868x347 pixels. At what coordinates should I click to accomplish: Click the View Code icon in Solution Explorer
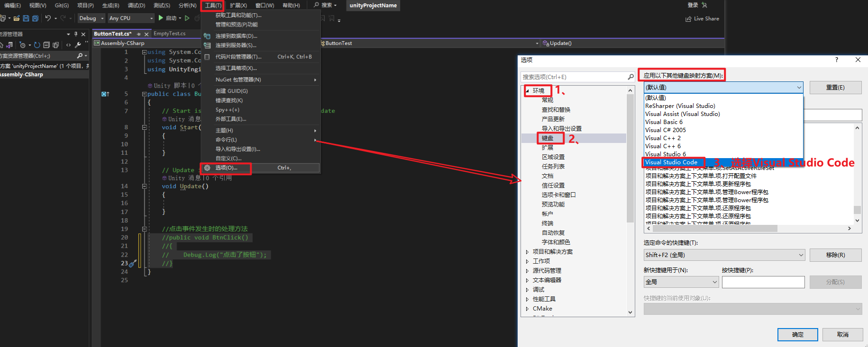click(x=69, y=45)
